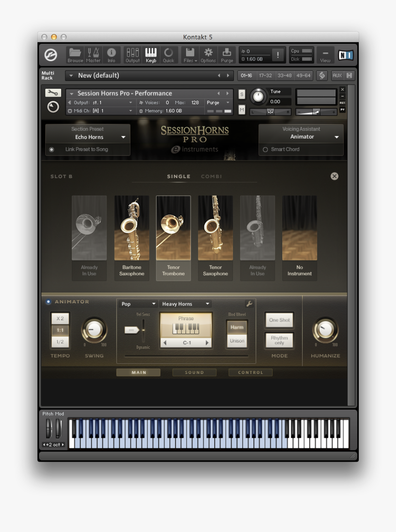This screenshot has height=532, width=396.
Task: Select rack page 33-48
Action: 285,75
